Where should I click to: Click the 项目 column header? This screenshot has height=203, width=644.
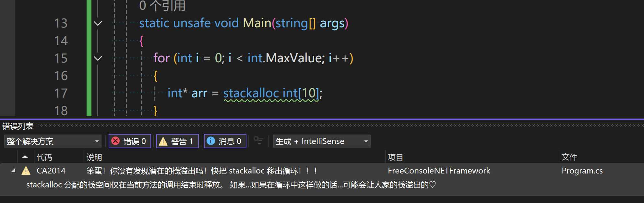point(395,157)
